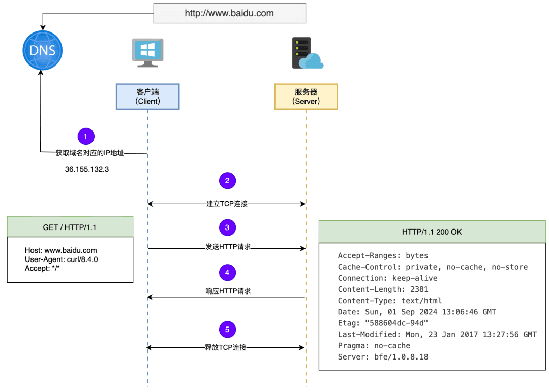
Task: Click the http://www.baidu.com URL box
Action: (230, 13)
